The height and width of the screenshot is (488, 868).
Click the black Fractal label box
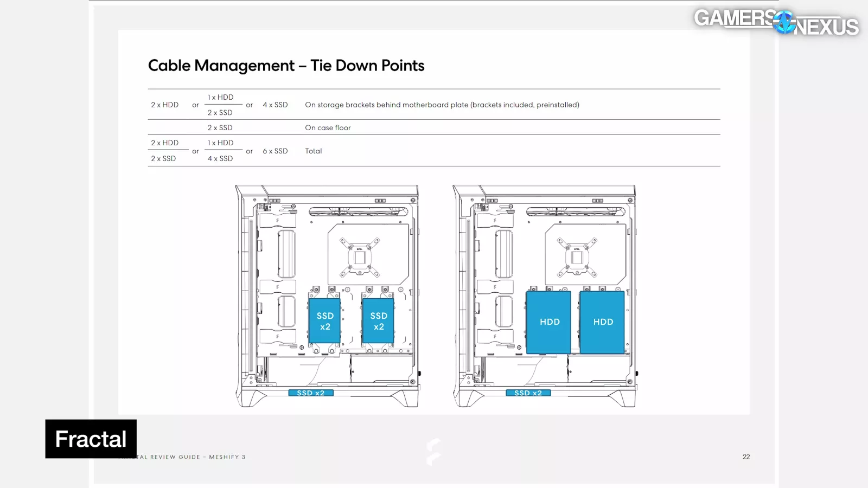91,439
